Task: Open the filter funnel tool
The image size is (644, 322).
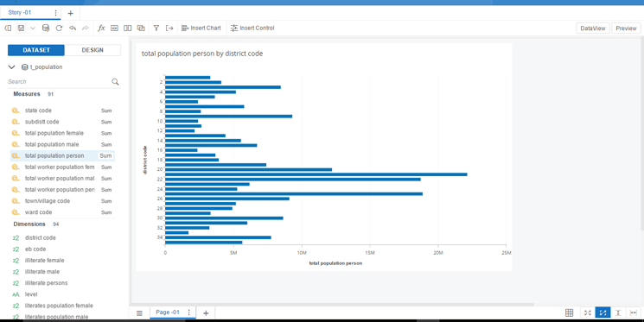Action: 156,28
